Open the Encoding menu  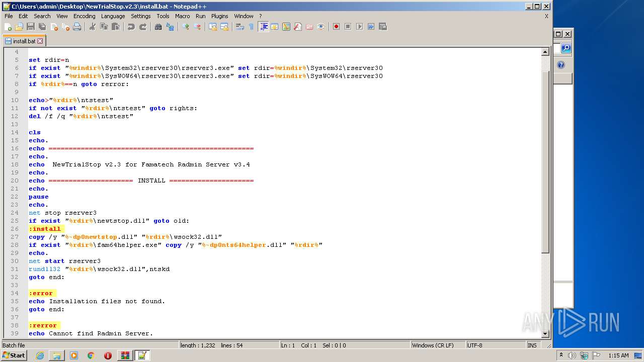tap(84, 16)
